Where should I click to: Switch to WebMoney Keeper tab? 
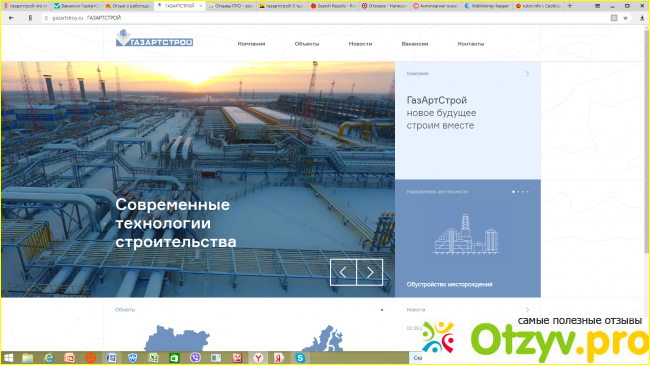486,6
